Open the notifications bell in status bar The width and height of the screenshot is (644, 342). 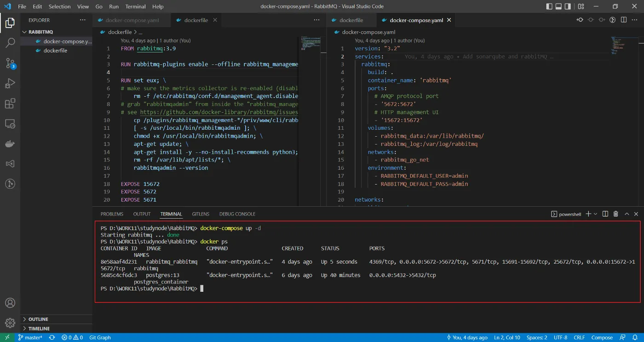(x=635, y=337)
